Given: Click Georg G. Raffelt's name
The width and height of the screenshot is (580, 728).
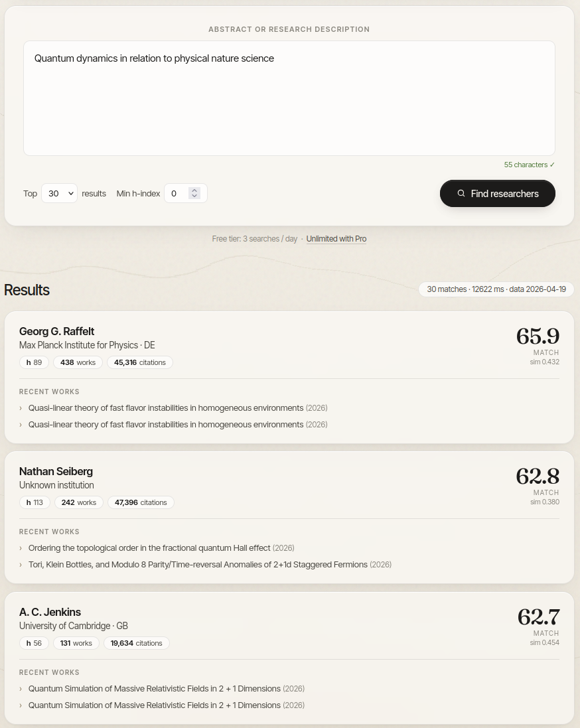Looking at the screenshot, I should 57,331.
